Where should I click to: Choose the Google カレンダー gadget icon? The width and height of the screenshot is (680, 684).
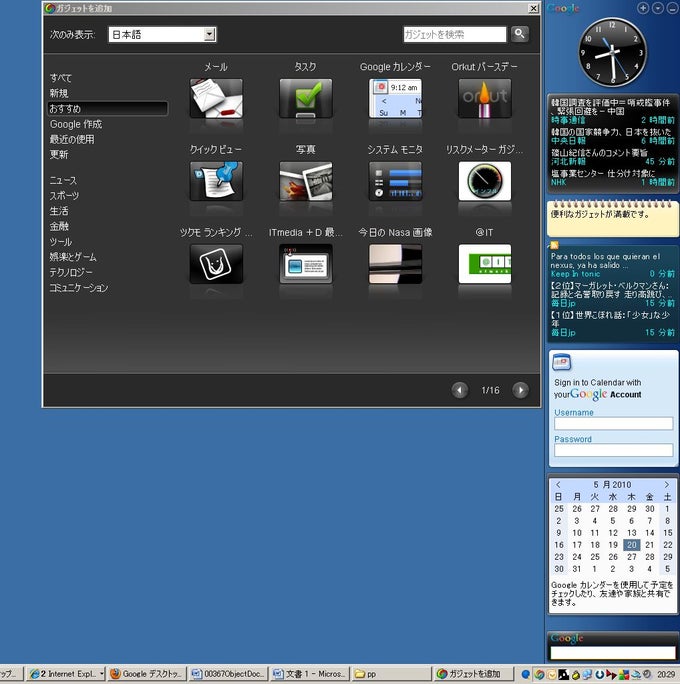point(395,98)
